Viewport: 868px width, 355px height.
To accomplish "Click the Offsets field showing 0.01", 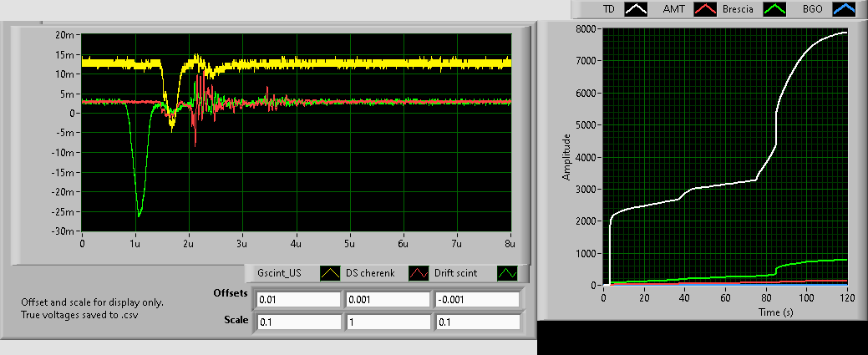I will (298, 300).
